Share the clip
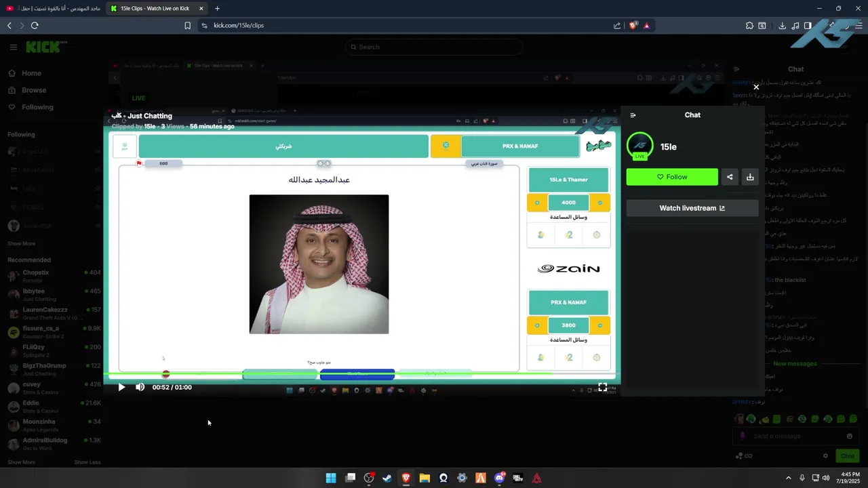Image resolution: width=868 pixels, height=488 pixels. click(x=730, y=177)
